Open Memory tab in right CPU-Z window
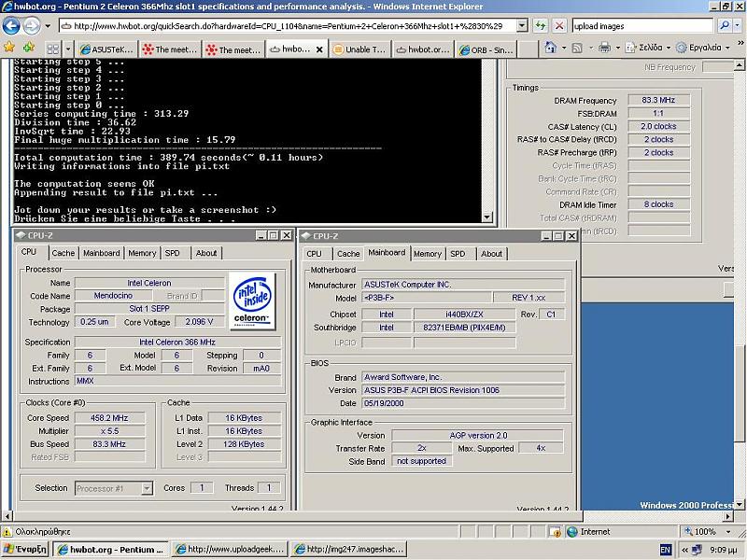Screen dimensions: 747x560 tap(428, 254)
